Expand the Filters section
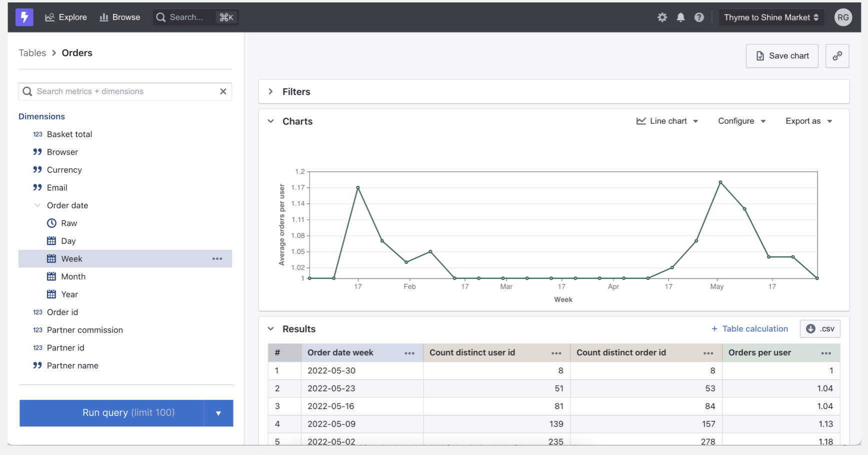 tap(270, 91)
